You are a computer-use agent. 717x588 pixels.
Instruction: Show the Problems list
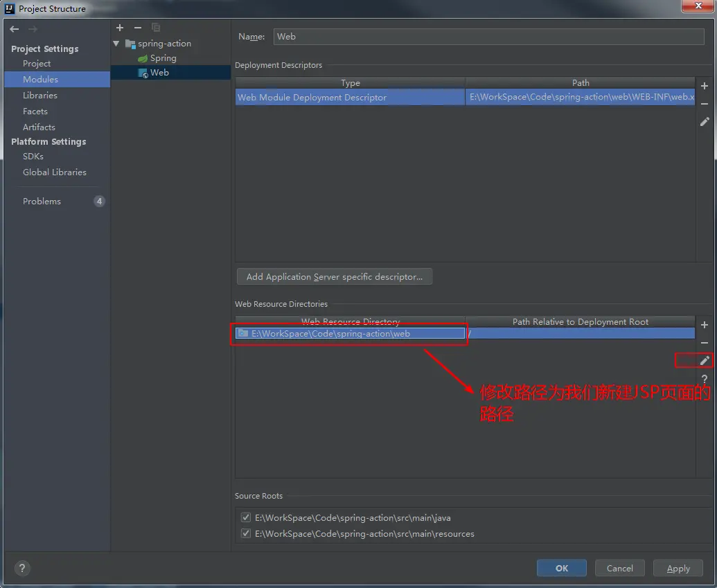(x=42, y=201)
